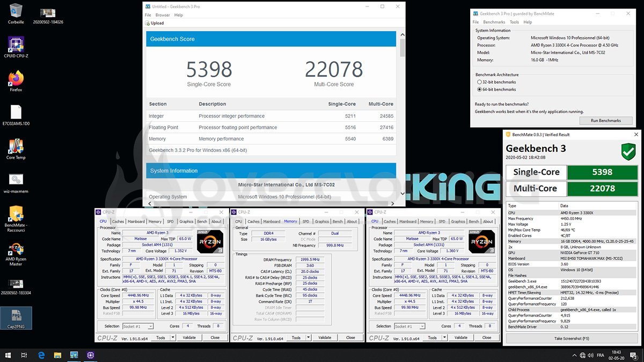The width and height of the screenshot is (644, 362).
Task: Open Browser menu in Geekbench results window
Action: click(163, 15)
